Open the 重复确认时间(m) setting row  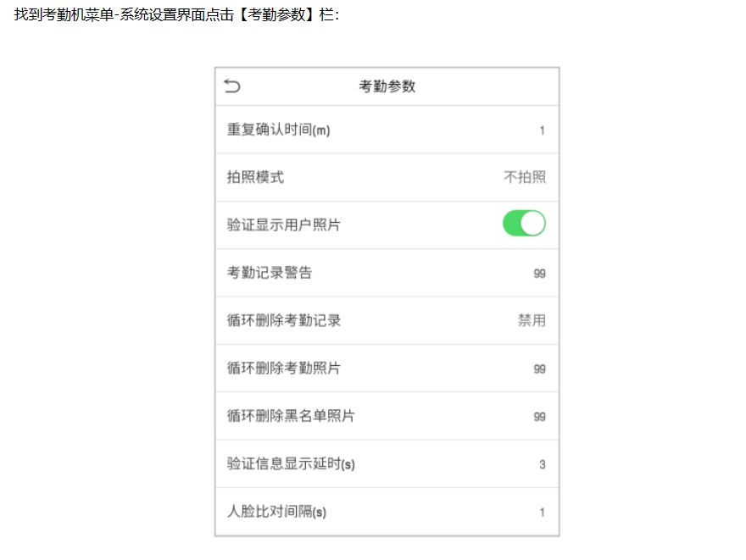tap(387, 130)
